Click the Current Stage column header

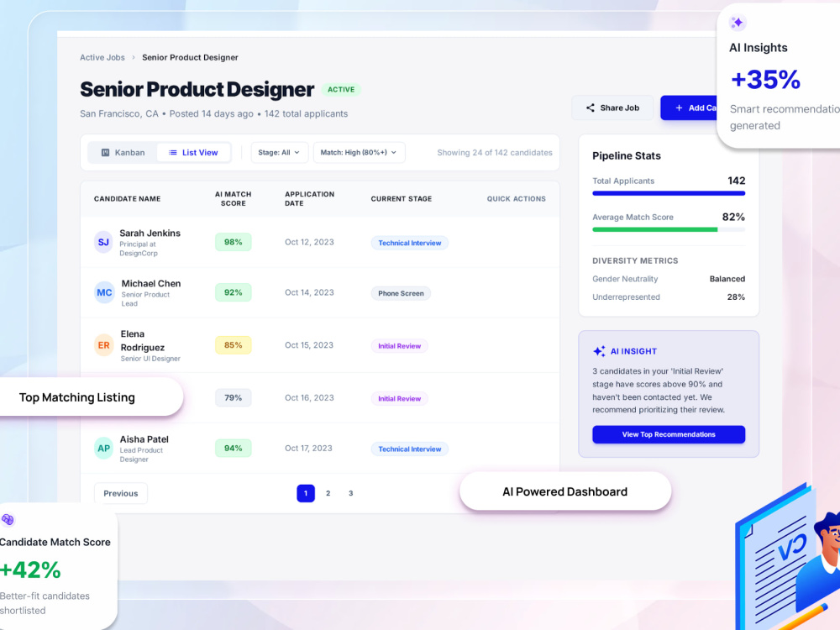click(402, 199)
